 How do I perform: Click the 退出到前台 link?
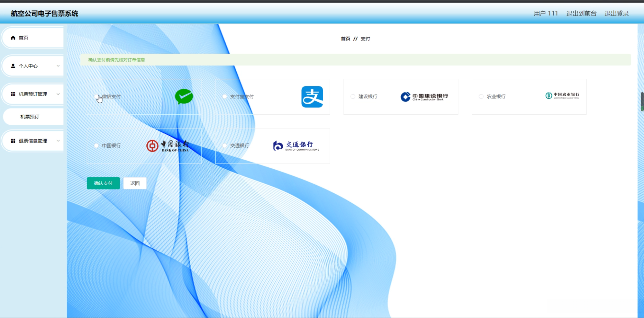pos(581,14)
